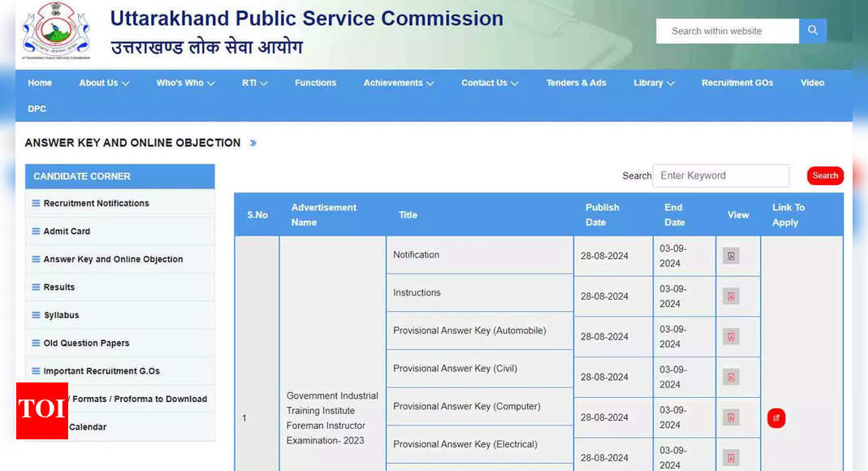Click the Title column header
This screenshot has width=868, height=471.
(408, 214)
